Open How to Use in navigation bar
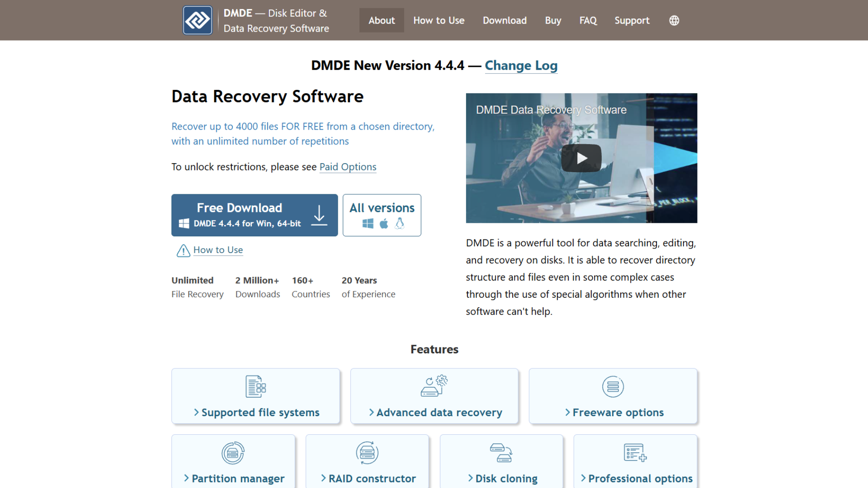 pos(439,20)
